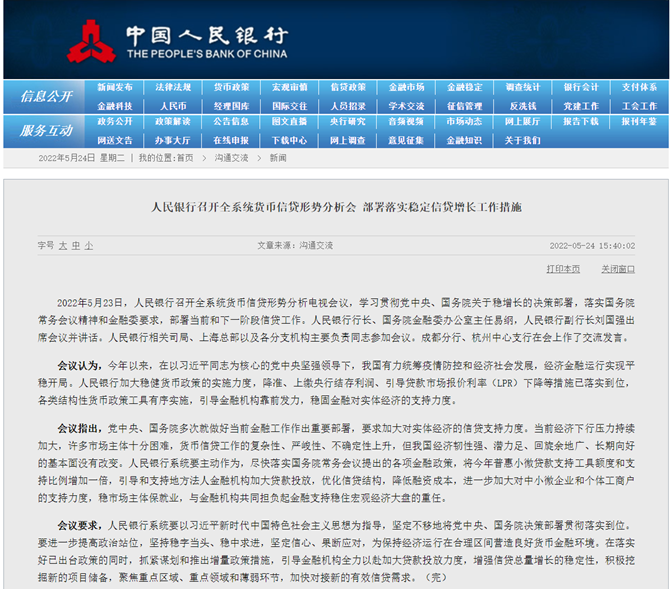Open the 信息公开 section
The image size is (671, 589).
click(x=45, y=96)
